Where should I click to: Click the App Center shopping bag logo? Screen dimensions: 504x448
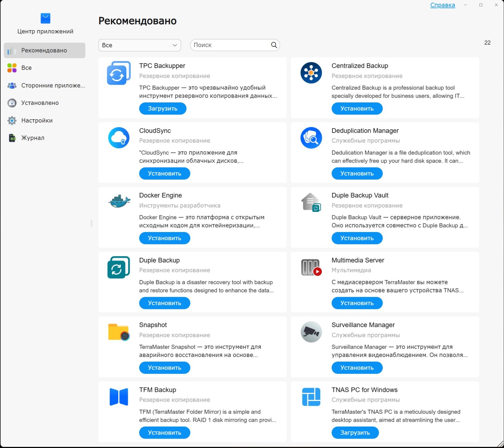[x=45, y=18]
